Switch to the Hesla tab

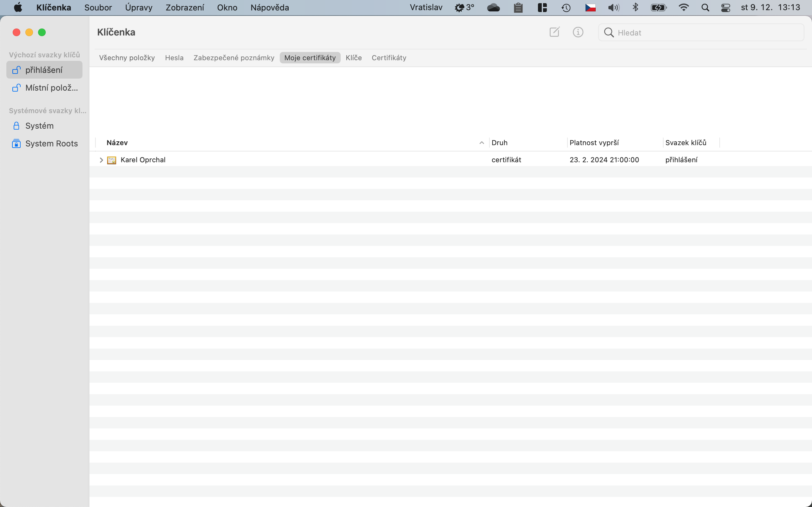174,58
